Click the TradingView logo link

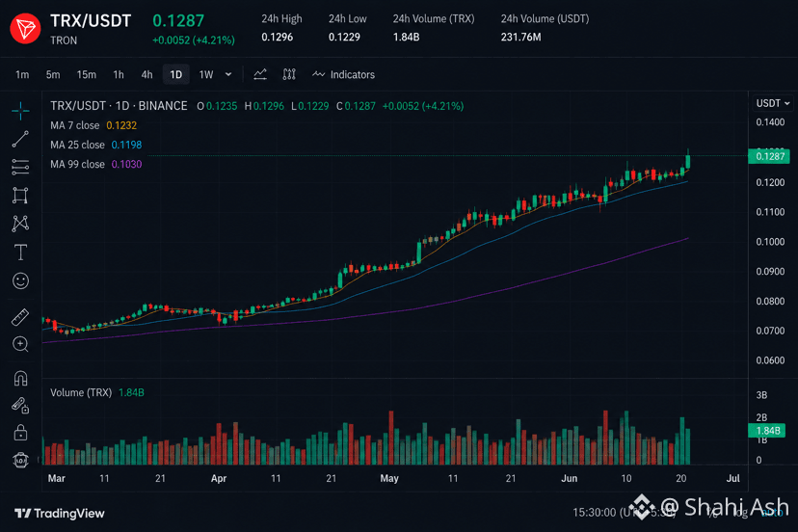(60, 513)
